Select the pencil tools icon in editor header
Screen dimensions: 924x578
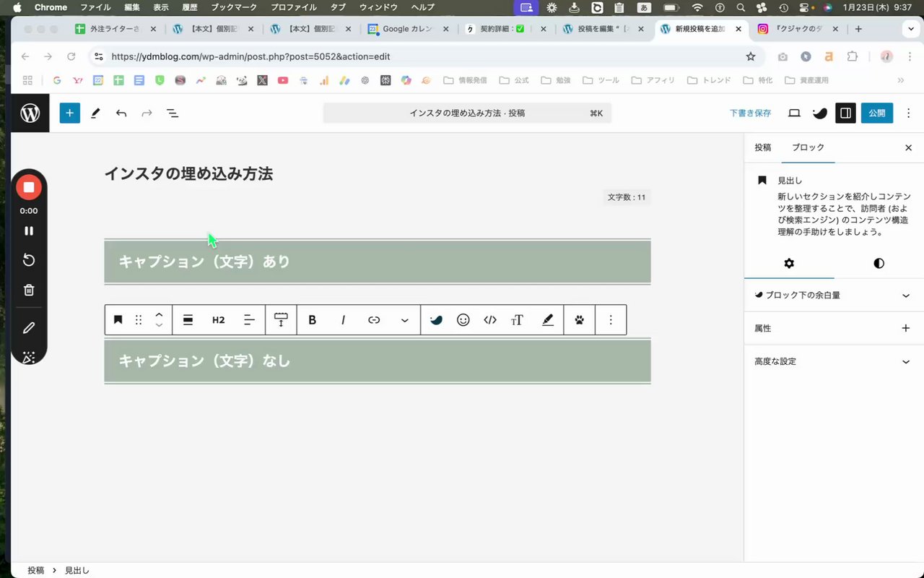[x=95, y=113]
